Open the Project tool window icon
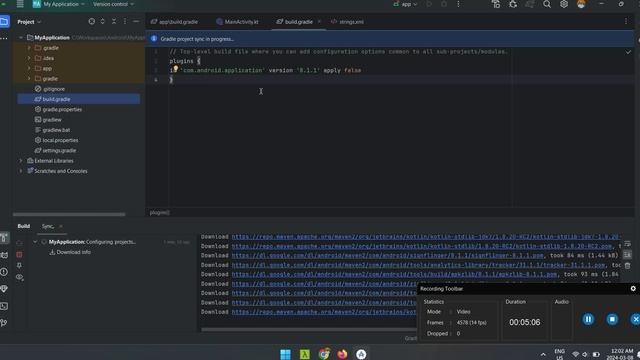This screenshot has width=640, height=360. tap(4, 22)
